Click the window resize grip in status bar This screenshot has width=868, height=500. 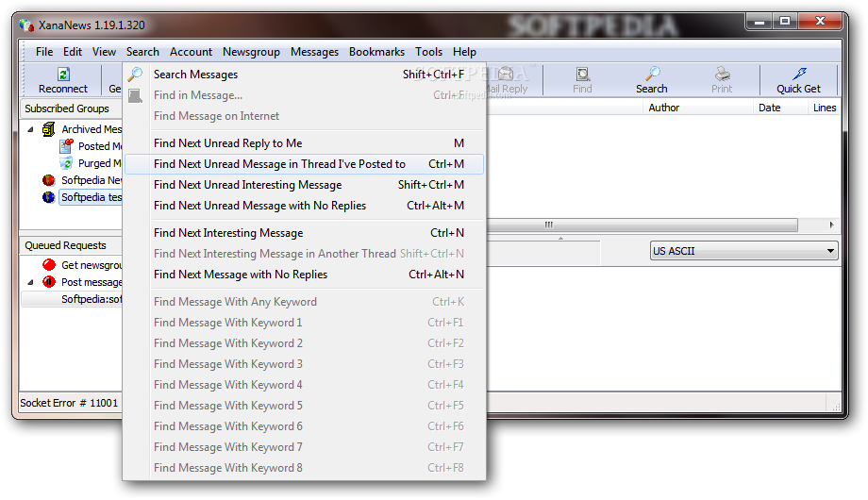835,406
